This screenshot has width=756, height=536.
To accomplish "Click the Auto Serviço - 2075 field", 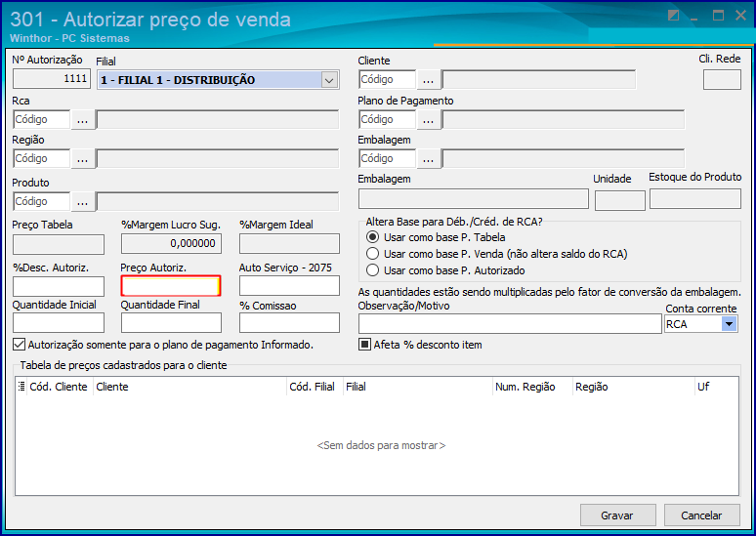I will coord(289,286).
